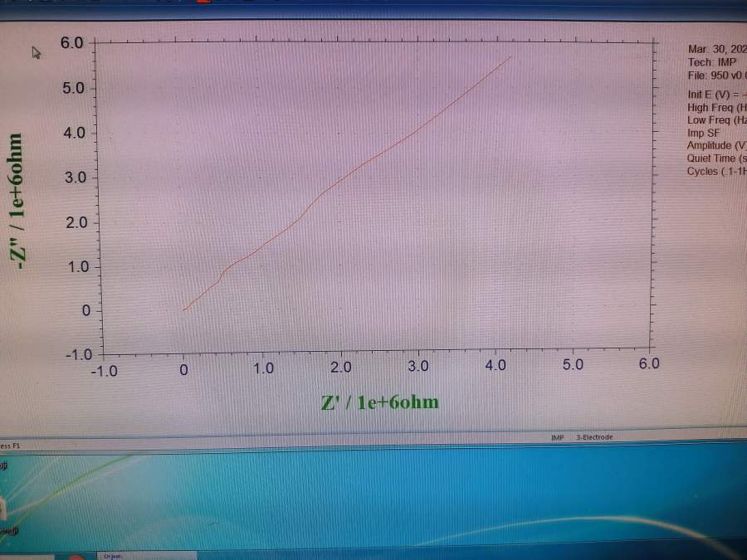
Task: Click the 'Amplitude (V)' parameter line
Action: (717, 145)
